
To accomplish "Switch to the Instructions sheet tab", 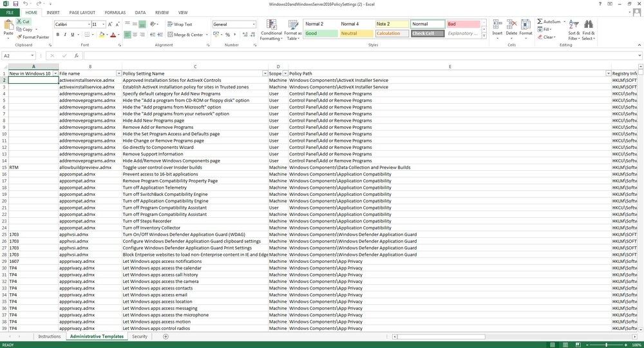I will tap(50, 336).
